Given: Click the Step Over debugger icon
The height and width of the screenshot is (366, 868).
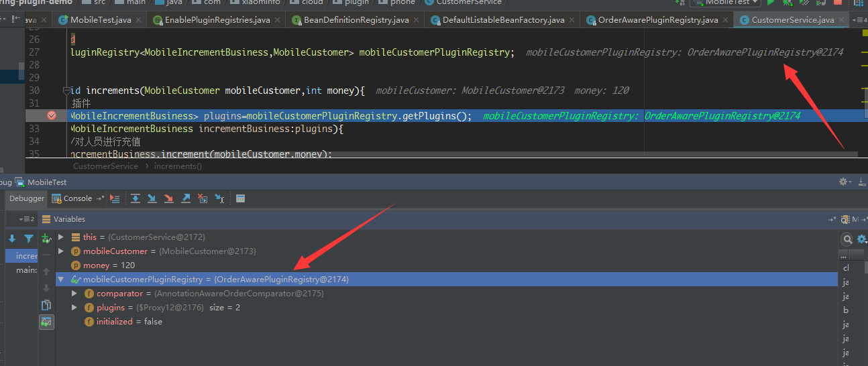Looking at the screenshot, I should 135,198.
